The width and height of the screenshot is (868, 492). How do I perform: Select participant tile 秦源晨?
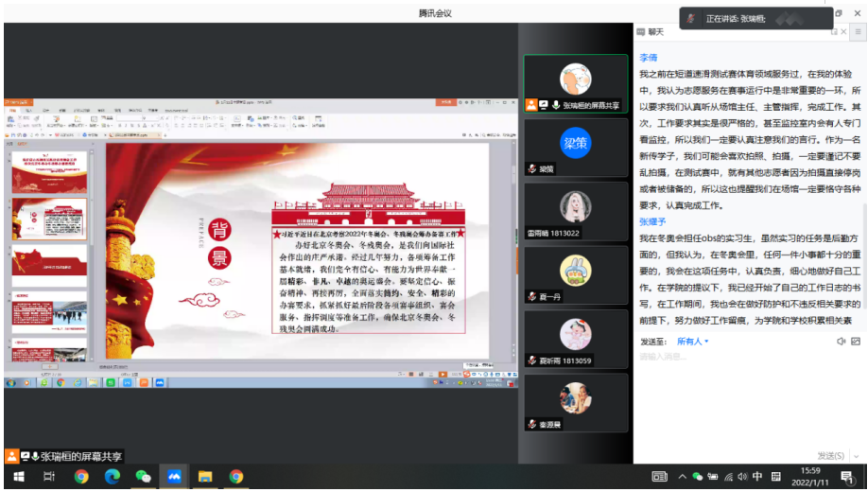click(576, 403)
